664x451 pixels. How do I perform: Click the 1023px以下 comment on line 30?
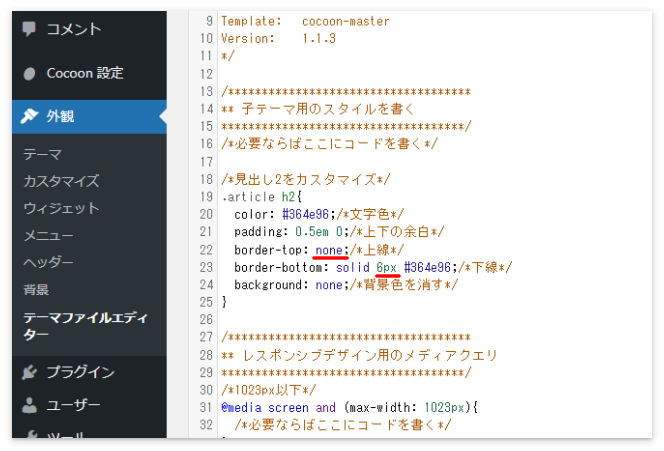point(268,390)
